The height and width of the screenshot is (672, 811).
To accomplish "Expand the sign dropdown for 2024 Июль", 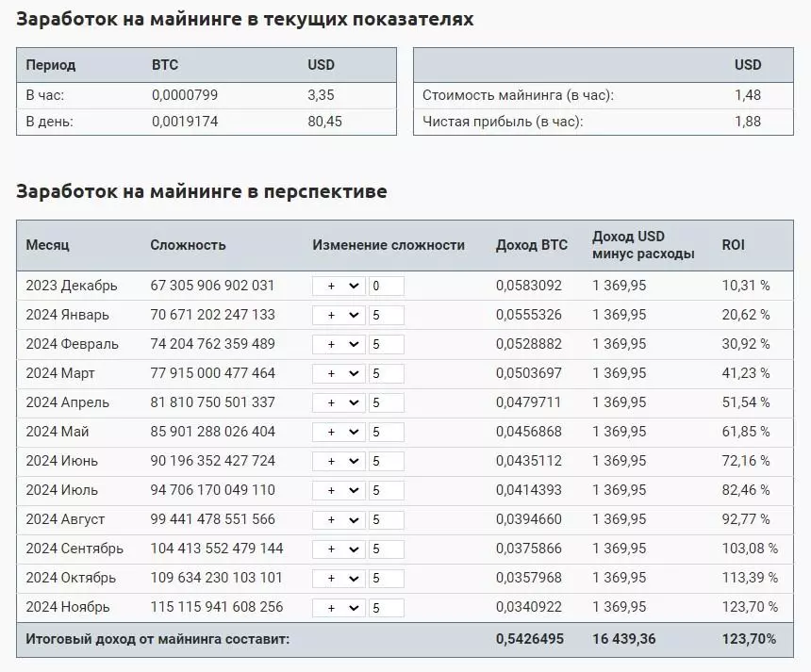I will tap(339, 490).
